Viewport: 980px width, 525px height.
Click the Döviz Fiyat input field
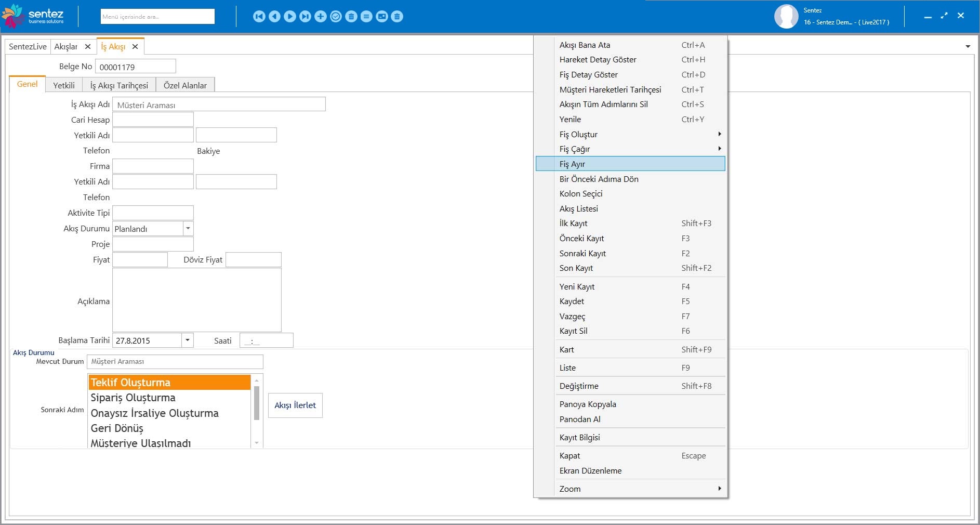254,260
